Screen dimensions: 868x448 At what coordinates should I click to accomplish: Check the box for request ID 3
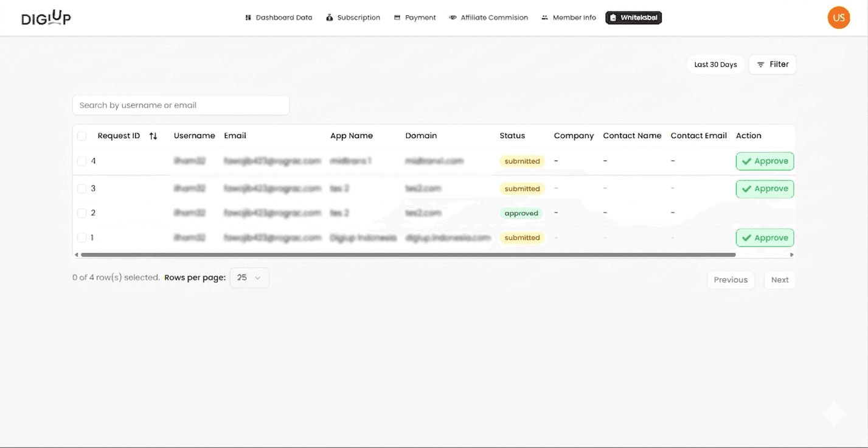tap(82, 189)
